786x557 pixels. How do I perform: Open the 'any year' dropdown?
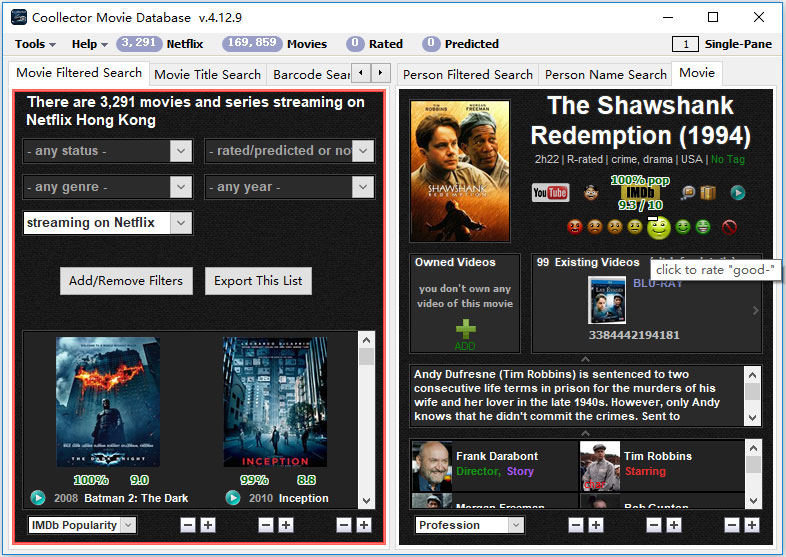pyautogui.click(x=289, y=187)
